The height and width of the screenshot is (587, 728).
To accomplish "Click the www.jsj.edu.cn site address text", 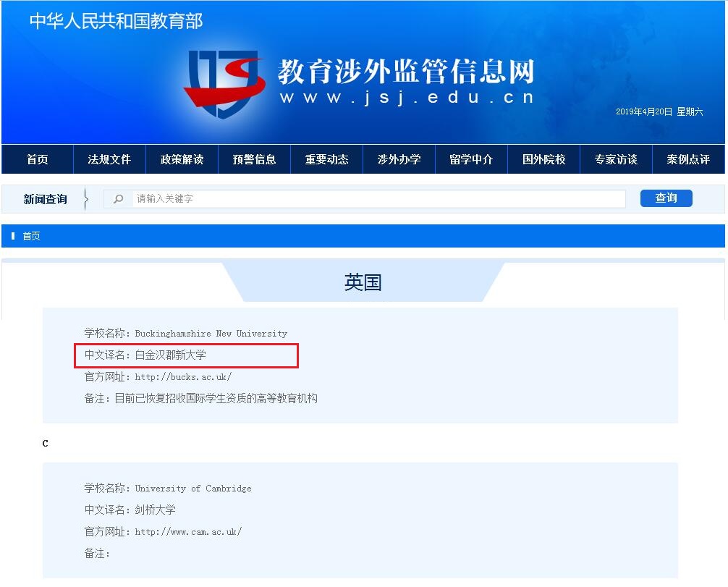I will click(x=407, y=97).
